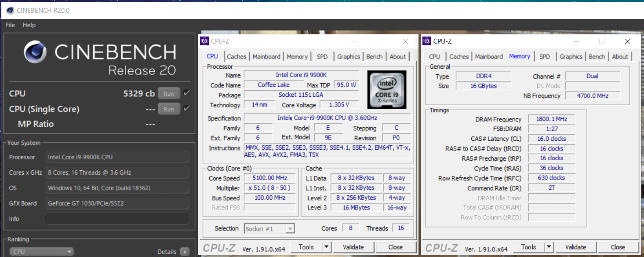Click the Cinebench sphere logo
This screenshot has width=644, height=257.
coord(36,52)
